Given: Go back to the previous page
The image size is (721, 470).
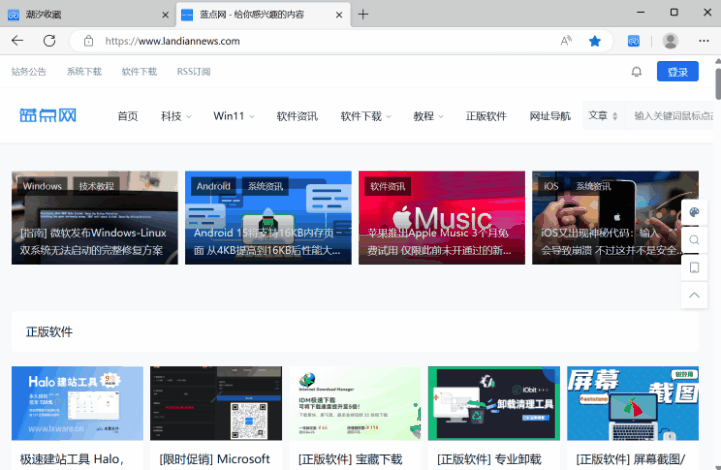Looking at the screenshot, I should [x=17, y=41].
